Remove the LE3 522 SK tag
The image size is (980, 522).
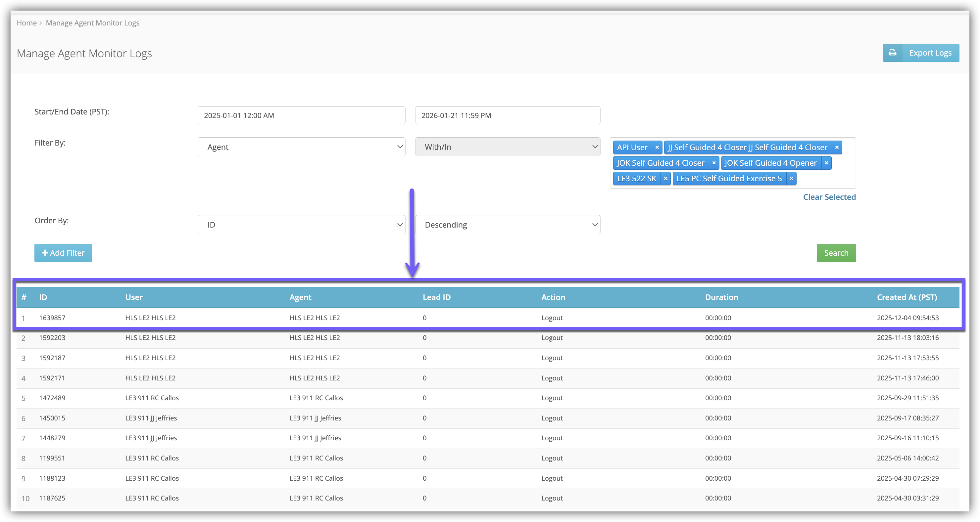(665, 179)
